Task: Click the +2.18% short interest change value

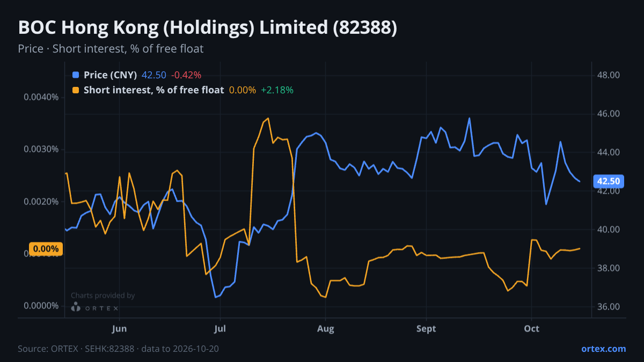Action: (x=277, y=90)
